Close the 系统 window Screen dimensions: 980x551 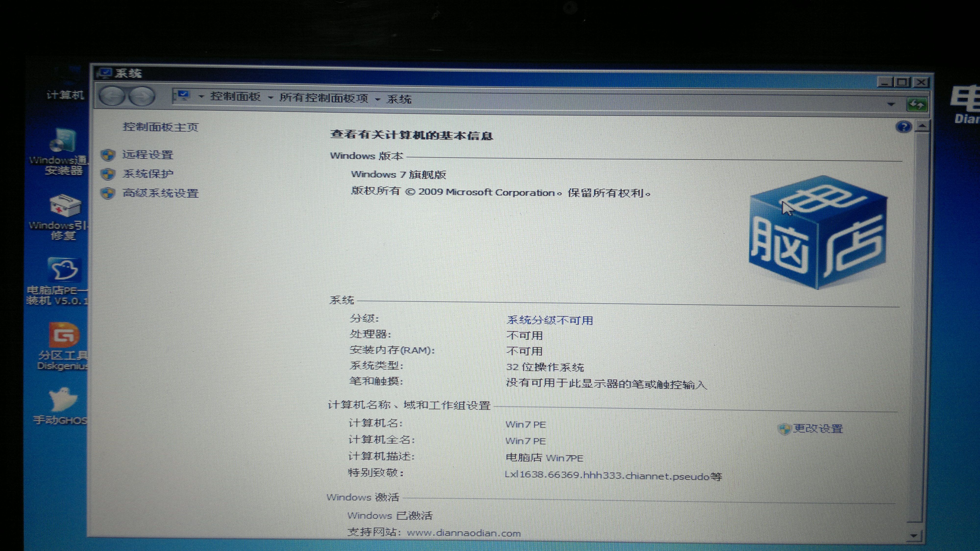tap(921, 82)
